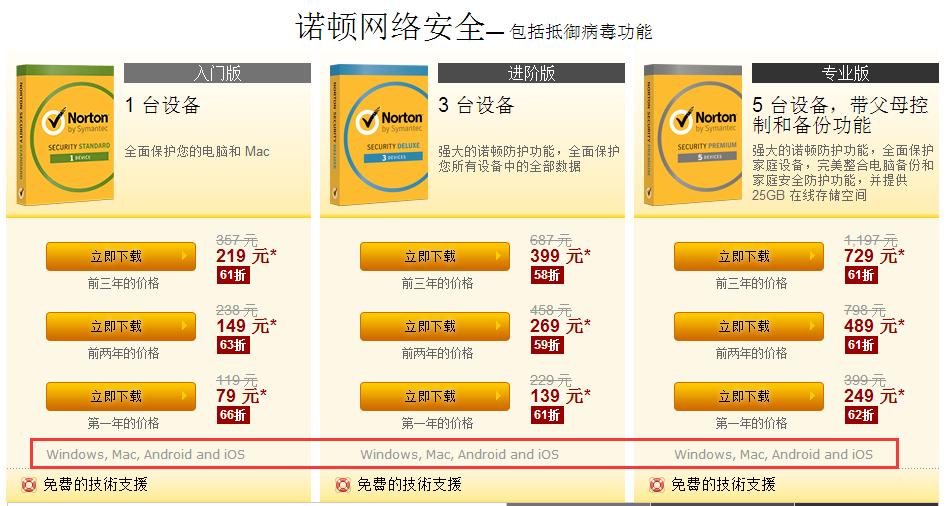This screenshot has width=948, height=506.
Task: Click the lifebuoy icon under 进阶版 column
Action: point(343,485)
